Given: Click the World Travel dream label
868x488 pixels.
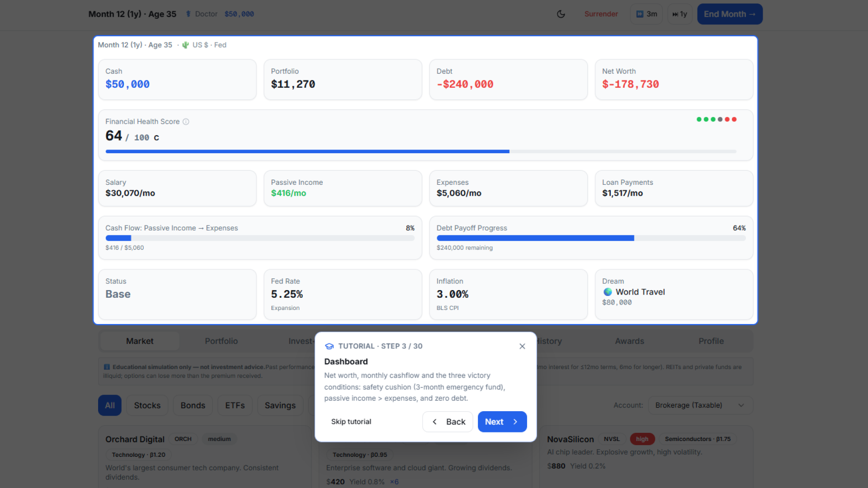Looking at the screenshot, I should coord(640,292).
